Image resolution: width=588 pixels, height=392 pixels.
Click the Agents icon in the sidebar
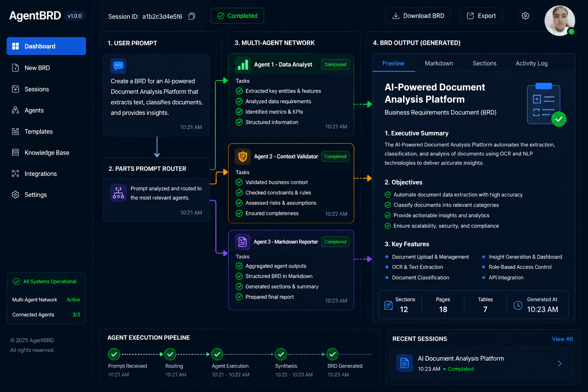point(16,110)
